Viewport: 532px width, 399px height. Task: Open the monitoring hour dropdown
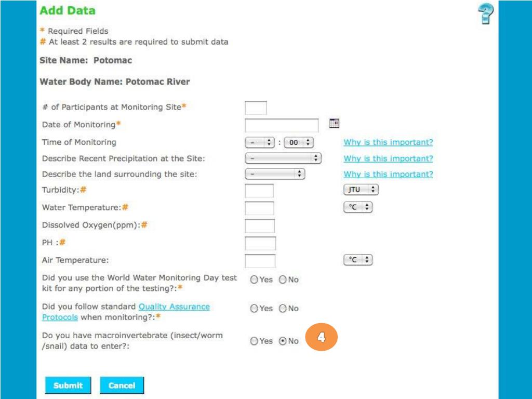(x=260, y=142)
